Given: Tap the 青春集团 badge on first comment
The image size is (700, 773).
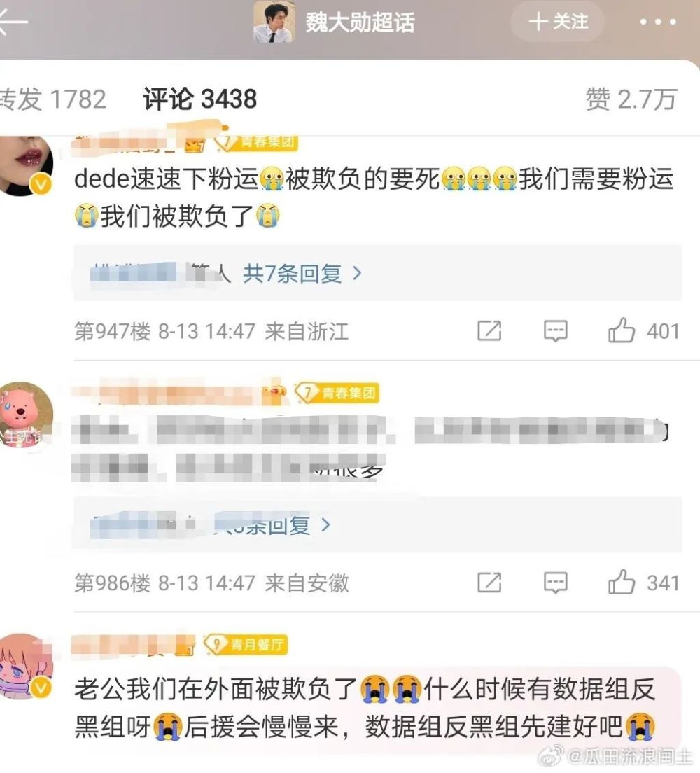Looking at the screenshot, I should pos(256,142).
